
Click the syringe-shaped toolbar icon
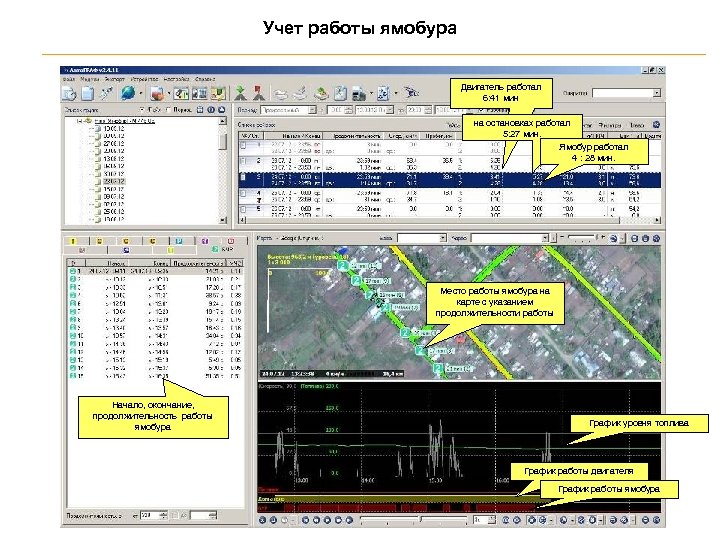[107, 93]
